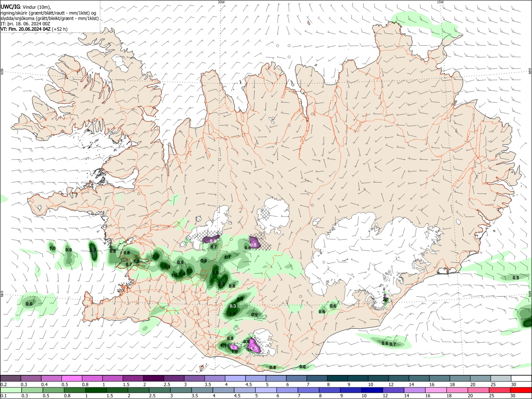Click the bright pink snow legend swatch labeled 0.5
Image resolution: width=532 pixels, height=399 pixels.
coord(71,378)
